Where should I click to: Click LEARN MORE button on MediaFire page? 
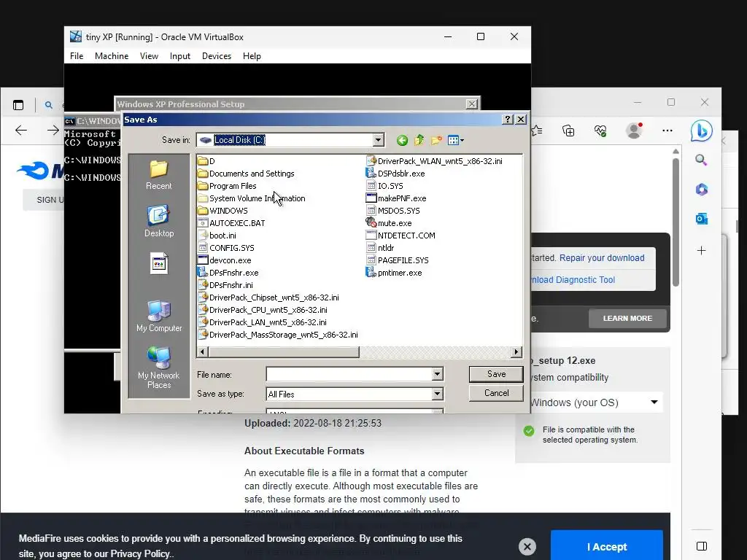(x=627, y=318)
